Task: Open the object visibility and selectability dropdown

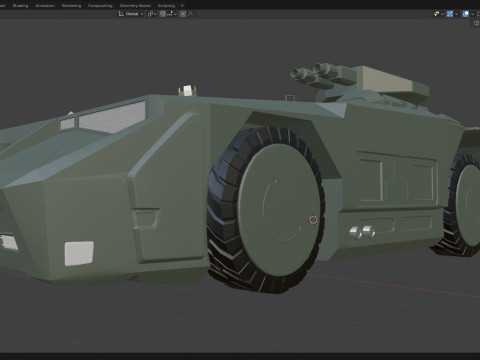Action: pos(438,14)
